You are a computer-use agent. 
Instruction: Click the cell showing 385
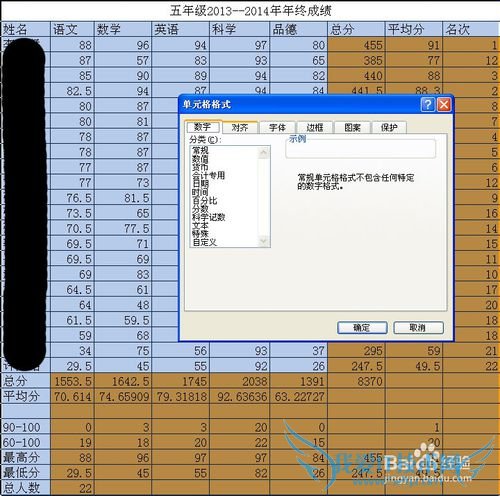(356, 60)
